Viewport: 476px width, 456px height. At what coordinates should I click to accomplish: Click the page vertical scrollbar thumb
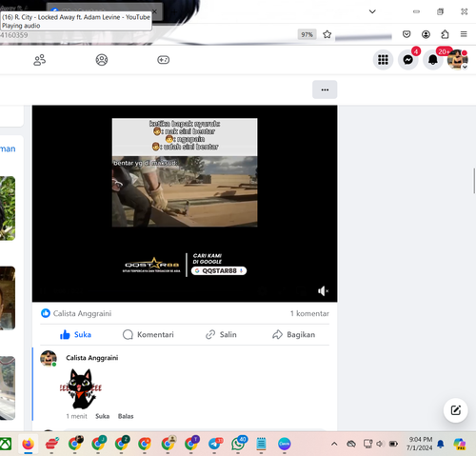pos(474,181)
